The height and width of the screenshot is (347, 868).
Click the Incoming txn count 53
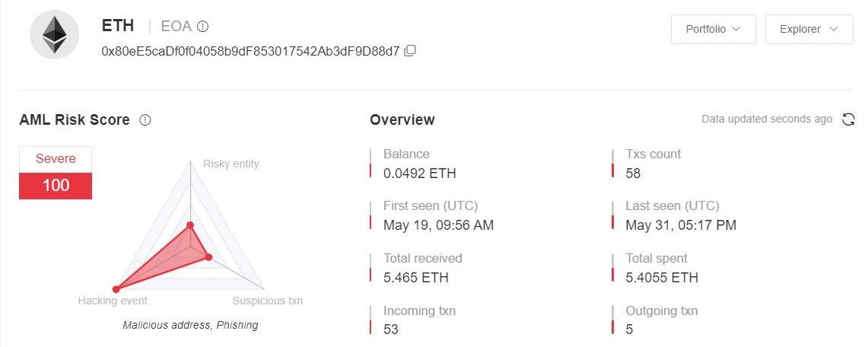pyautogui.click(x=391, y=329)
